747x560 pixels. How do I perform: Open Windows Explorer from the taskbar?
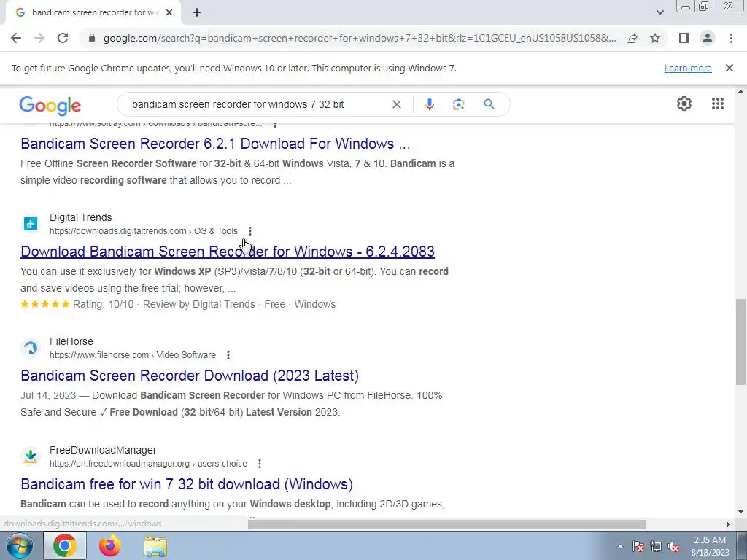(x=155, y=547)
